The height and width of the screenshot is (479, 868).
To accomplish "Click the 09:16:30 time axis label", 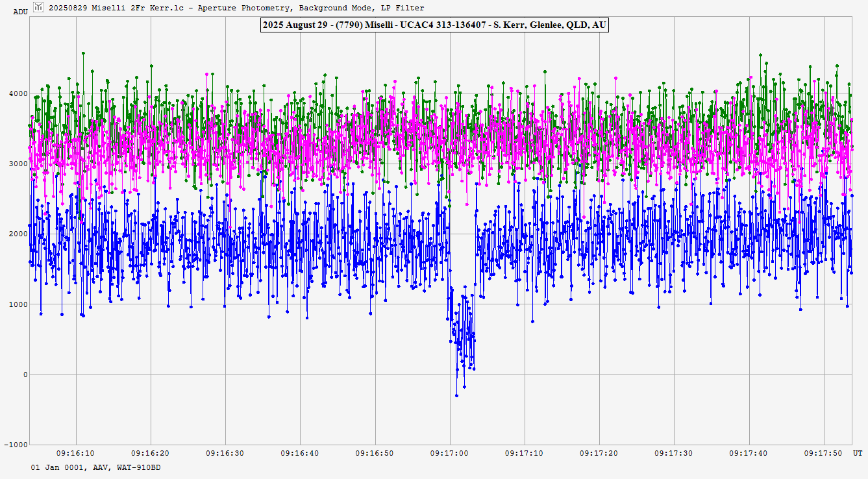I will coord(225,453).
